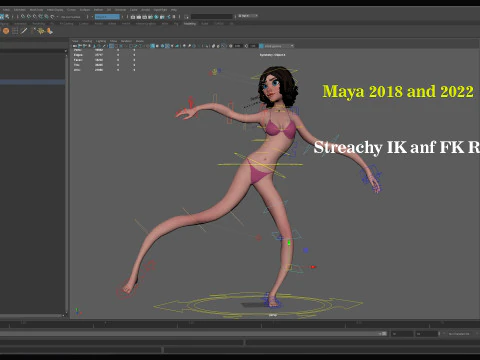Screen dimensions: 480x360
Task: Click the grid-pattern shelf icon
Action: click(x=15, y=31)
